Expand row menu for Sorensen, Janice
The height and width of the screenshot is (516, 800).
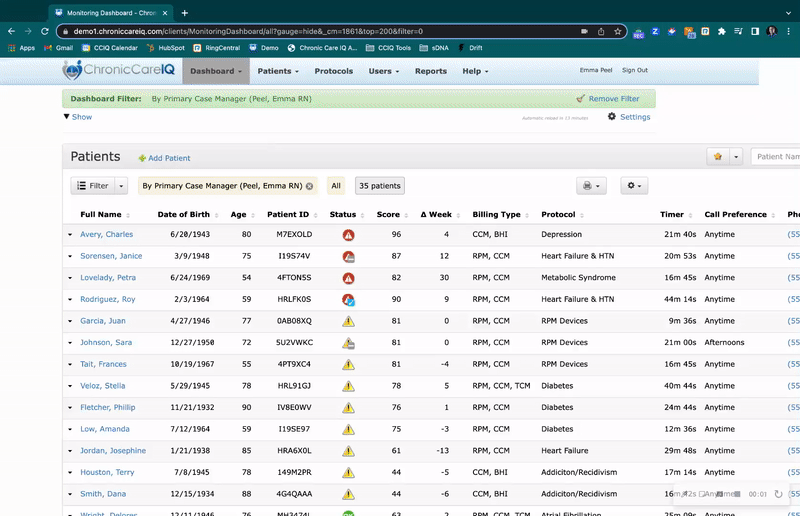[x=70, y=256]
